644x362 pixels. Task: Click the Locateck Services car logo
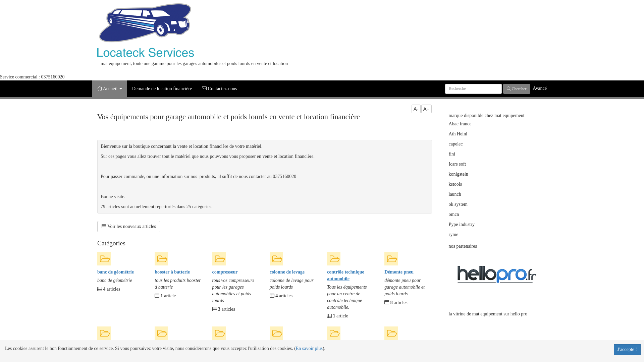coord(145,22)
